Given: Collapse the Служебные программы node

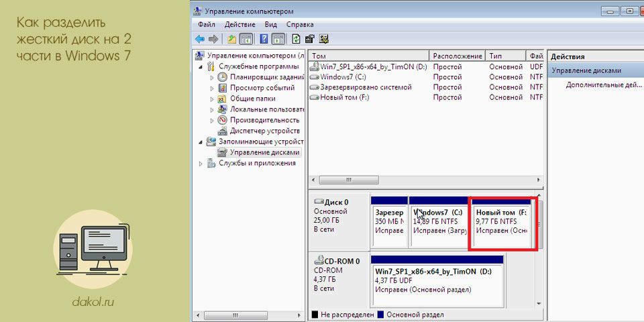Looking at the screenshot, I should [201, 66].
